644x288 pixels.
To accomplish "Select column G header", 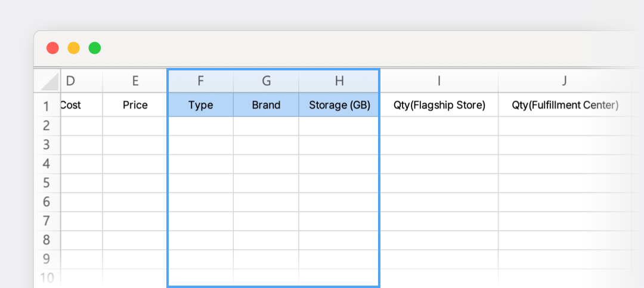I will pos(266,81).
